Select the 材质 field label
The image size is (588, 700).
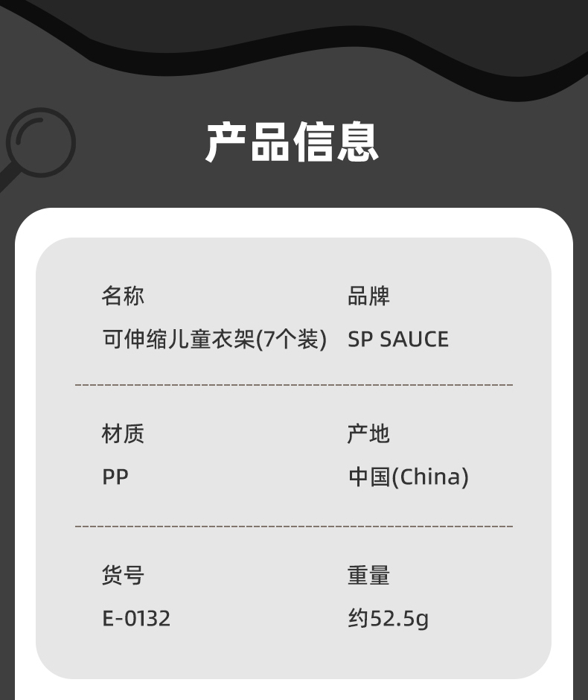click(123, 433)
